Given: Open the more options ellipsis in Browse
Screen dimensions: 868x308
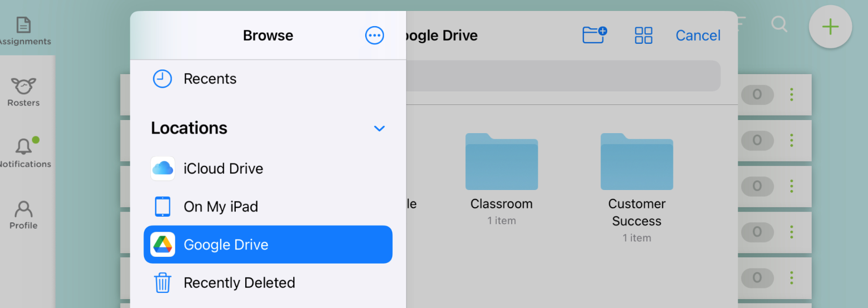Looking at the screenshot, I should 374,35.
